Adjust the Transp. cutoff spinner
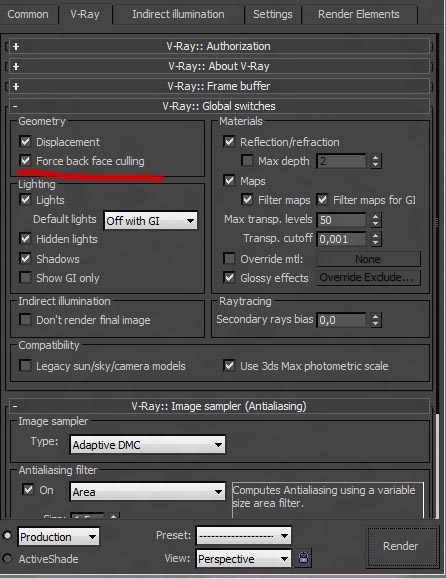 (x=375, y=239)
